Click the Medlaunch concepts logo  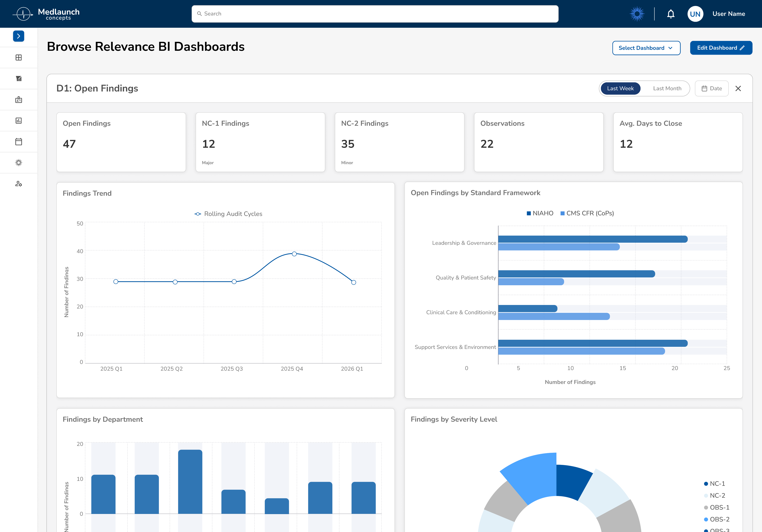tap(46, 14)
